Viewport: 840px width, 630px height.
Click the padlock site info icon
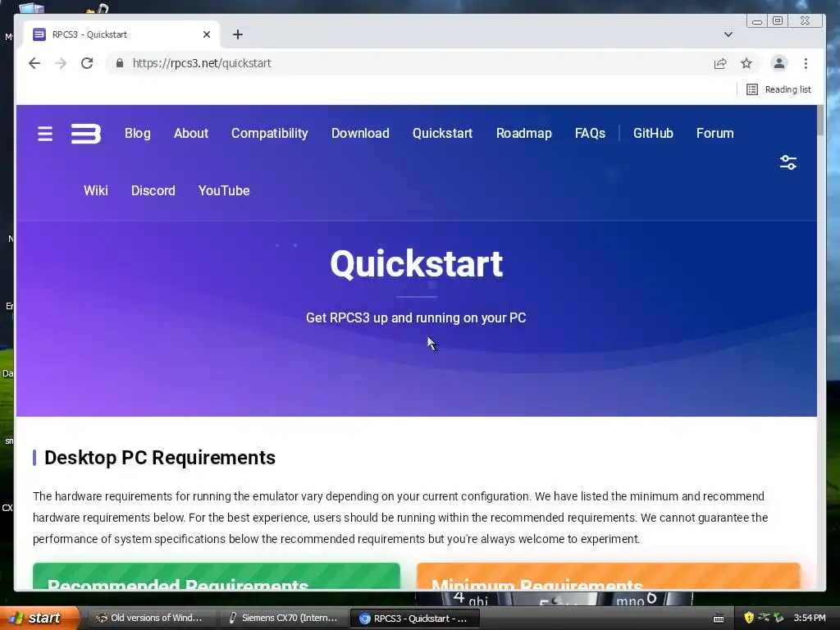(x=120, y=63)
